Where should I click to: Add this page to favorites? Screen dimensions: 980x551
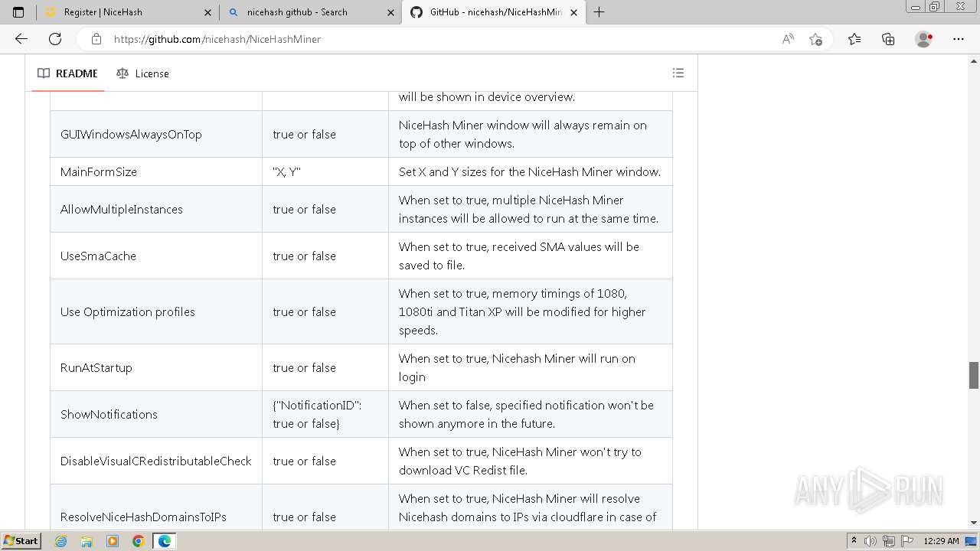(x=815, y=39)
